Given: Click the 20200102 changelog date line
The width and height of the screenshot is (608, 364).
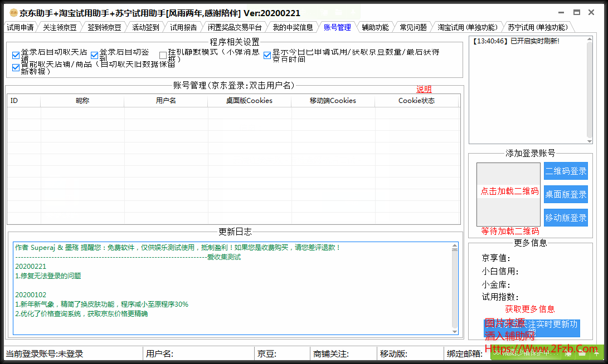Looking at the screenshot, I should (31, 294).
